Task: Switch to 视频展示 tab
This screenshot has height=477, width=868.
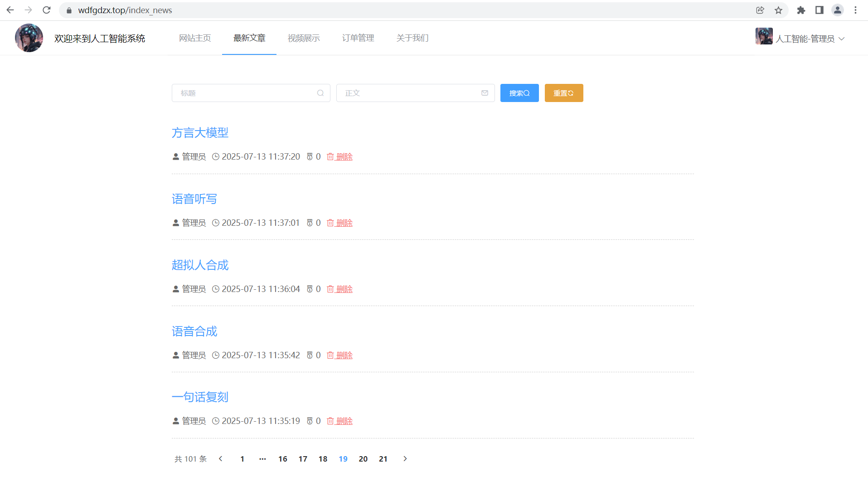Action: pyautogui.click(x=304, y=38)
